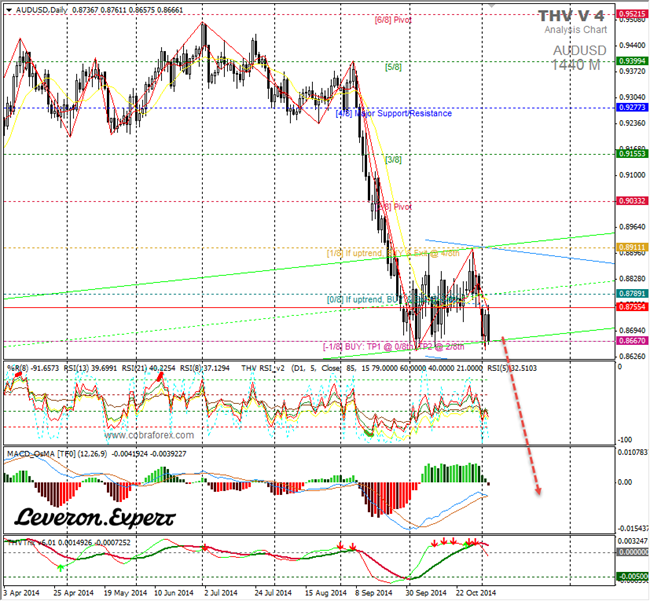This screenshot has height=601, width=650.
Task: Click the Leveron.Expert watermark
Action: (x=95, y=518)
